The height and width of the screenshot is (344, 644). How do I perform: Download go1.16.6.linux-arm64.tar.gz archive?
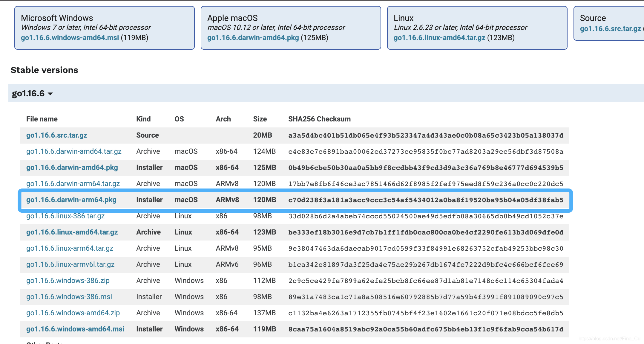tap(70, 248)
